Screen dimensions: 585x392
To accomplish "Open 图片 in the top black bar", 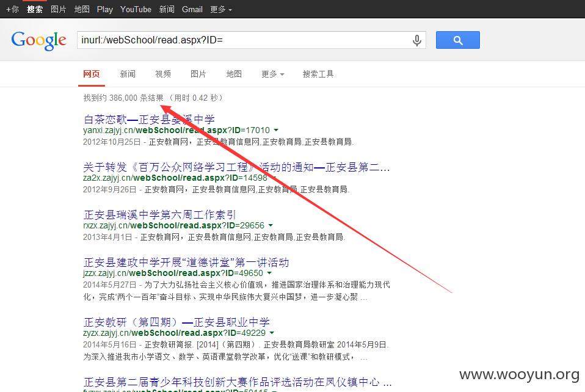I will click(58, 9).
